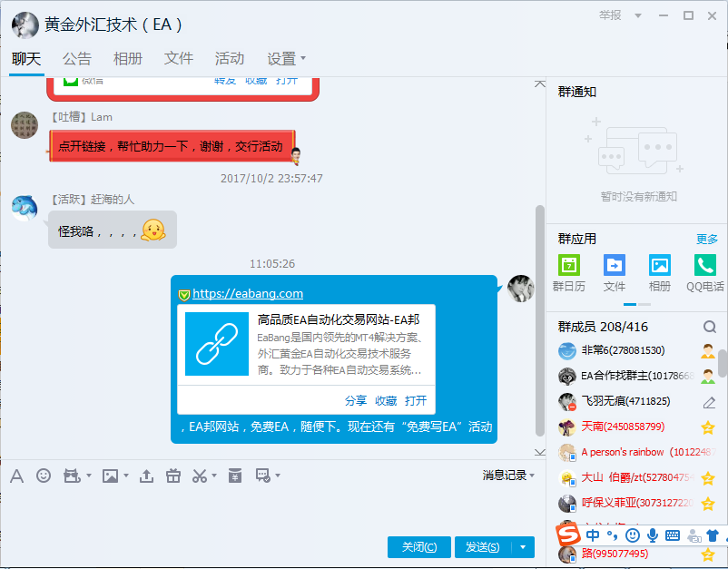Click 更多 in 群应用 section
Image resolution: width=728 pixels, height=569 pixels.
tap(706, 239)
